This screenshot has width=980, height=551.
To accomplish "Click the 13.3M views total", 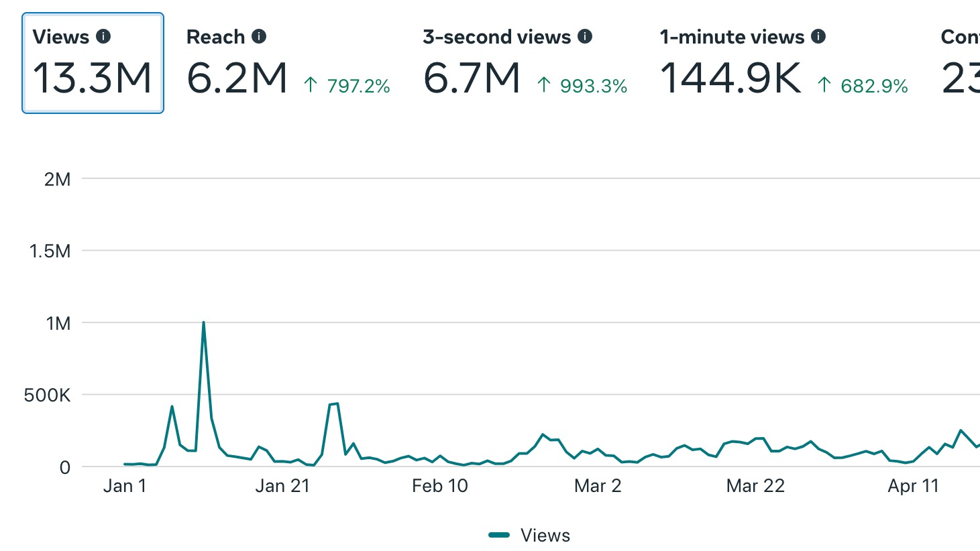I will 93,78.
